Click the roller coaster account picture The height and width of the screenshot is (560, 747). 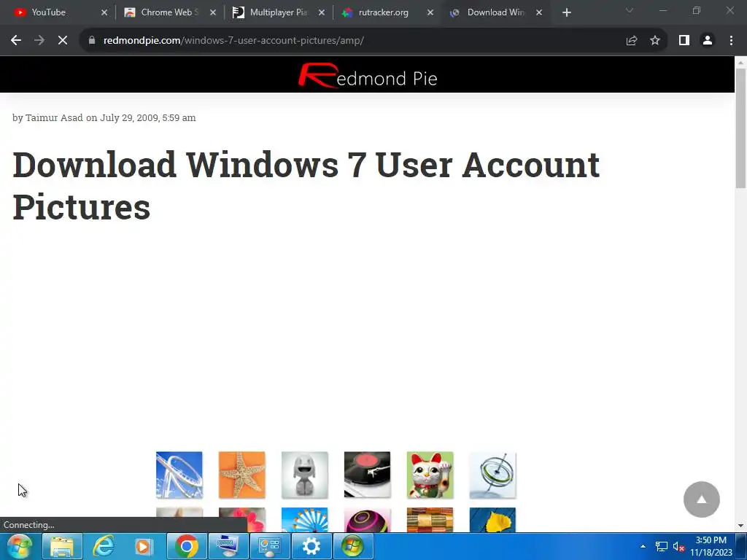[x=179, y=475]
